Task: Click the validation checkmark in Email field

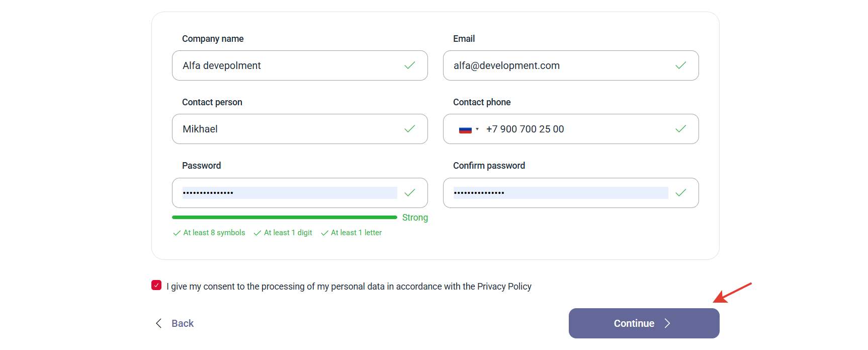Action: 681,65
